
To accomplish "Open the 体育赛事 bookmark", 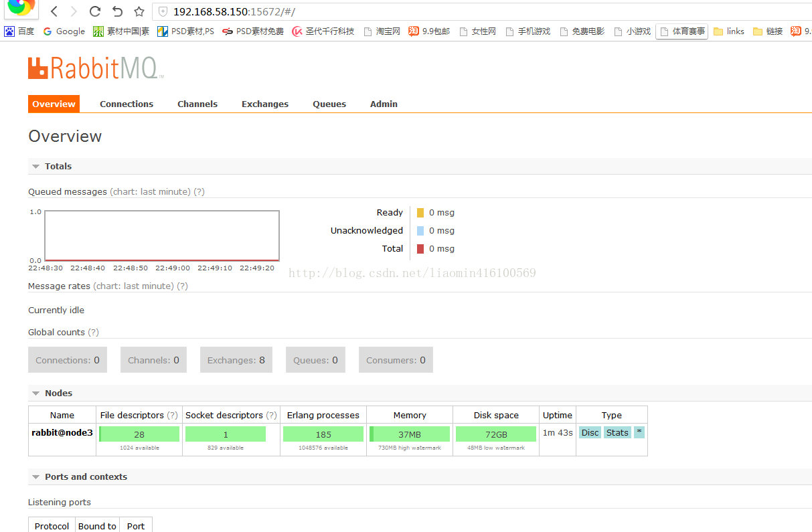I will 682,31.
